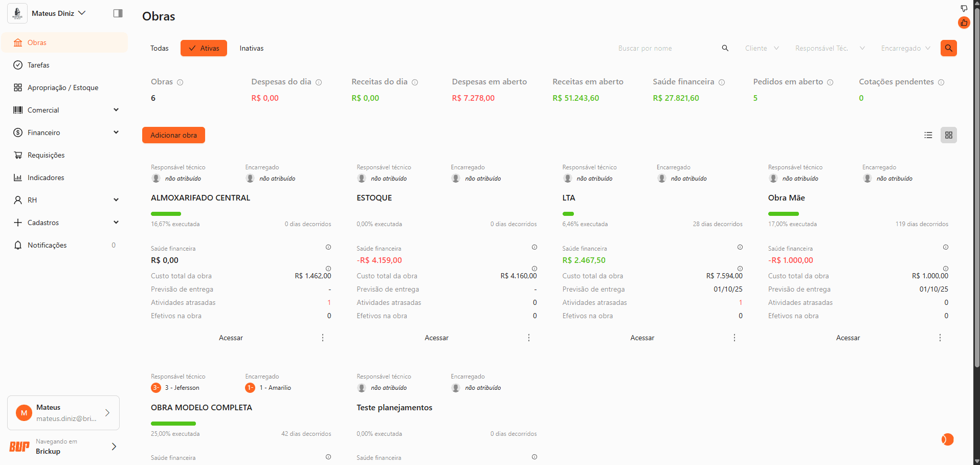Access the ALMOXARIFADO CENTRAL obra
980x465 pixels.
pyautogui.click(x=231, y=338)
